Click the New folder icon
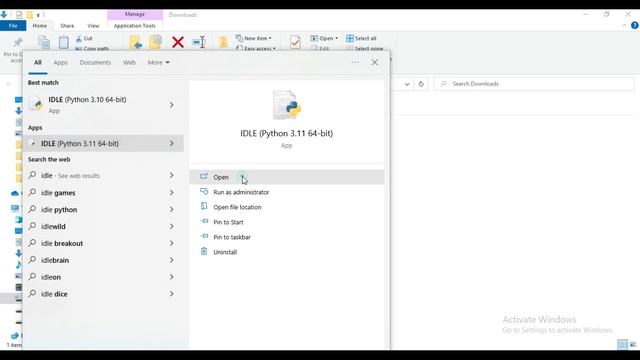Viewport: 640px width, 360px height. click(x=223, y=42)
